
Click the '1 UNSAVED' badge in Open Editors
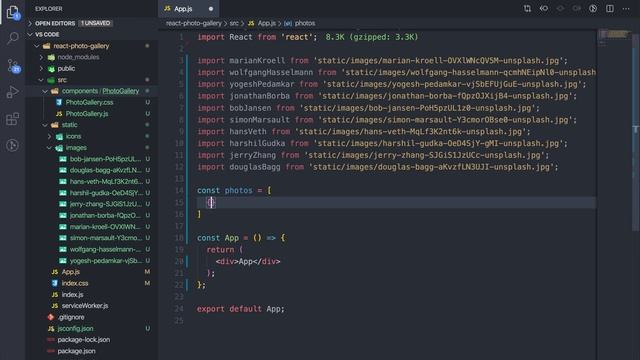point(96,23)
